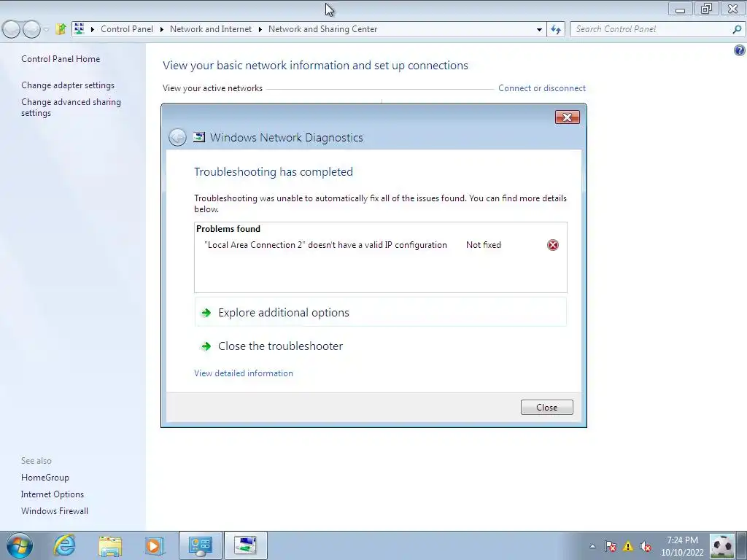This screenshot has height=560, width=747.
Task: Open recent pages dropdown arrow
Action: click(46, 29)
